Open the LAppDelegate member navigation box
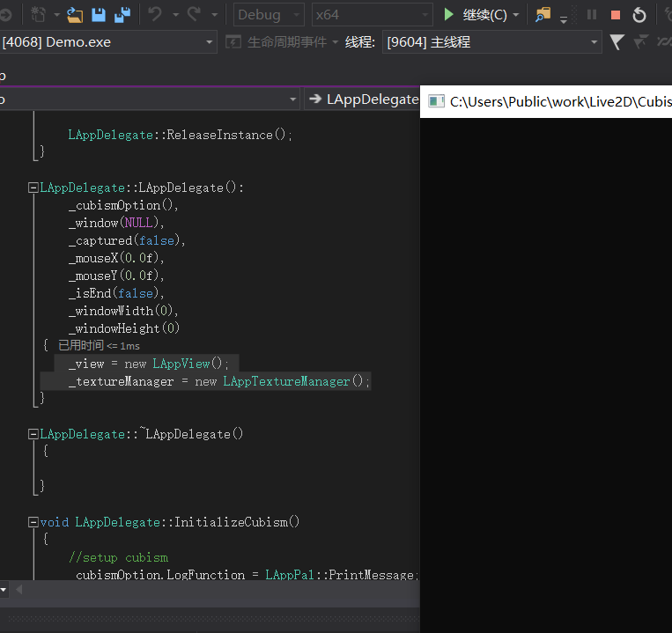The width and height of the screenshot is (672, 633). (x=363, y=99)
